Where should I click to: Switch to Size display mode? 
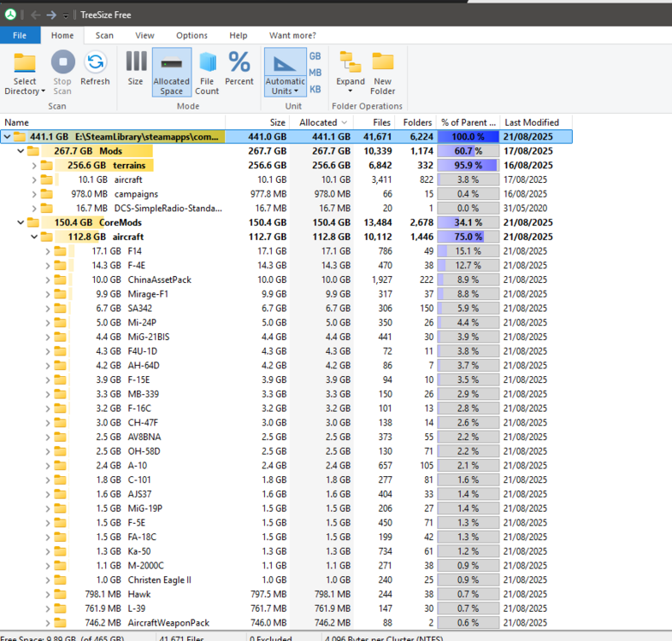(x=135, y=63)
